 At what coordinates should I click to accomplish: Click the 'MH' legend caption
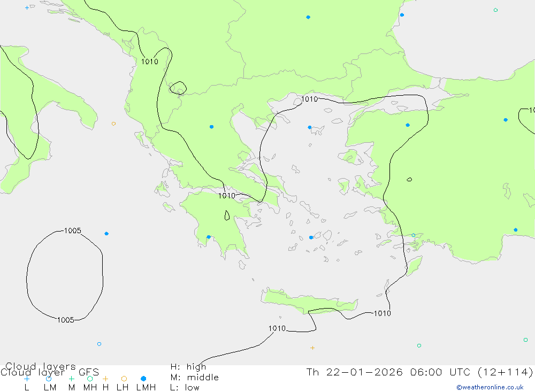(x=90, y=388)
